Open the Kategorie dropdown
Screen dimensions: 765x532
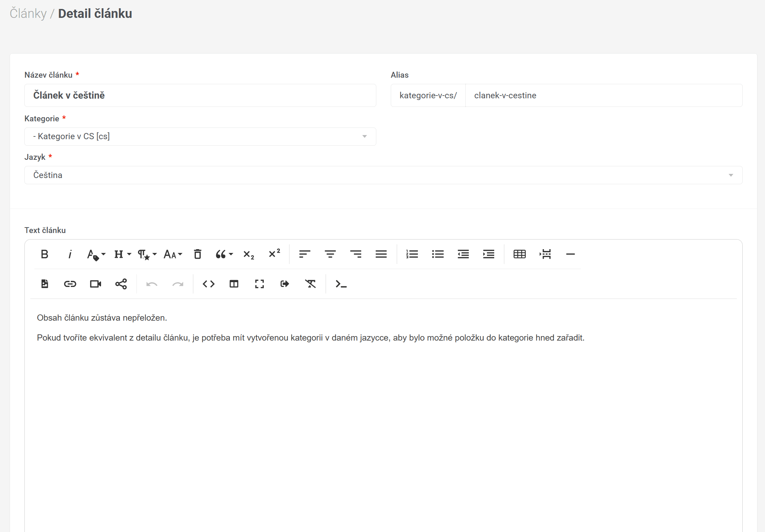200,136
